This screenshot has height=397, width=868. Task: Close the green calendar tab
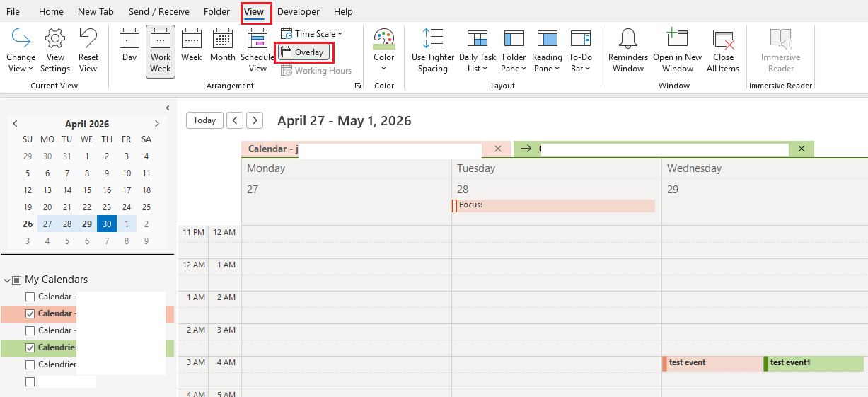point(802,149)
